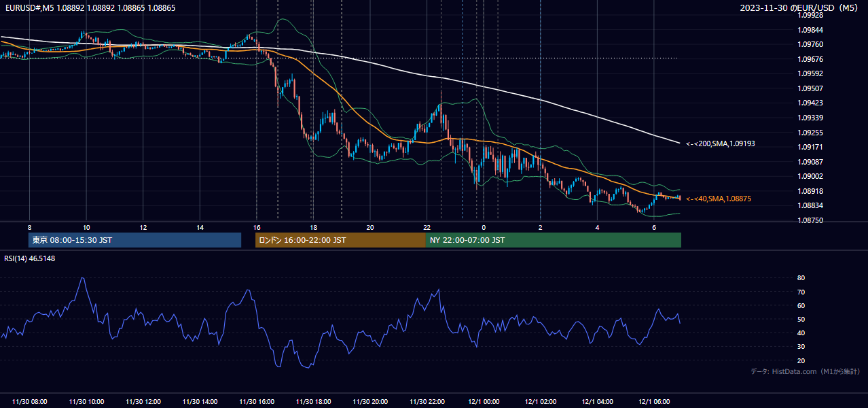Select the Tokyo 08:00-15:30 JST session bar

[134, 240]
